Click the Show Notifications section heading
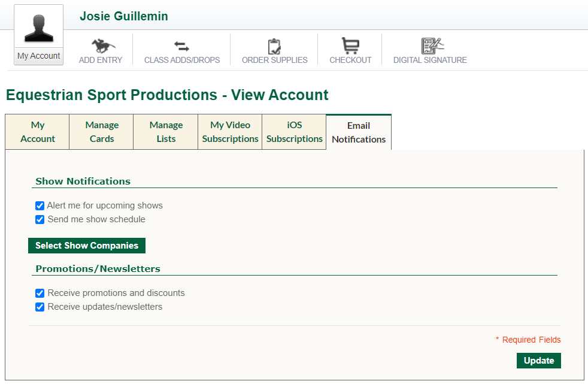The width and height of the screenshot is (588, 384). 83,181
